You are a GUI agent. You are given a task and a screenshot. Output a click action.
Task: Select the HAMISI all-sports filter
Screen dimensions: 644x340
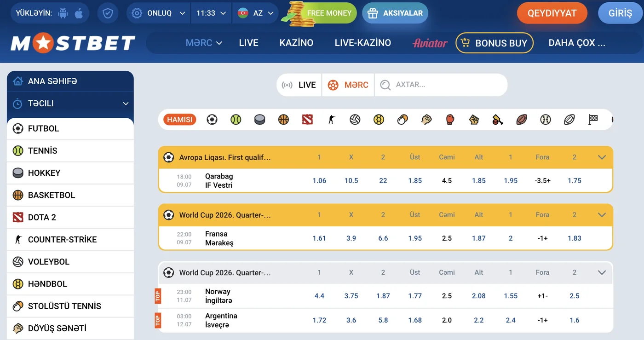pyautogui.click(x=179, y=120)
